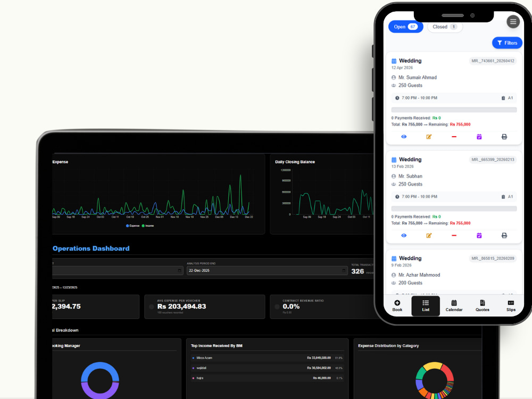Tap 12 Apr 2026 date on first card

click(x=402, y=68)
